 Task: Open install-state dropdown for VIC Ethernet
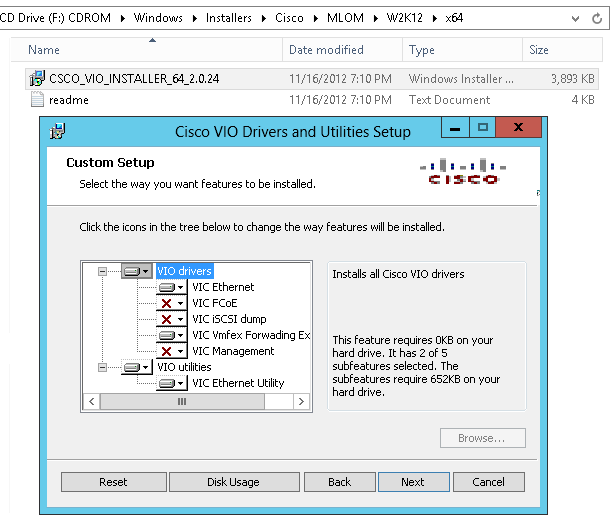pos(171,288)
